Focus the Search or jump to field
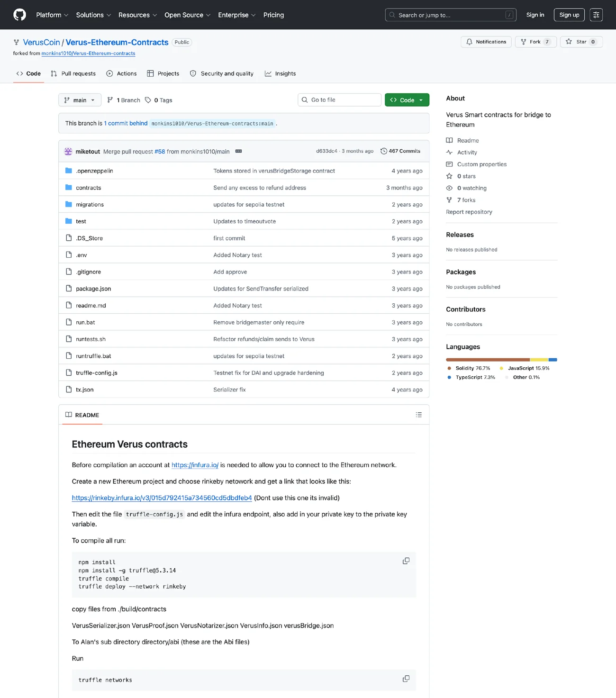Screen dimensions: 616x698 point(451,15)
